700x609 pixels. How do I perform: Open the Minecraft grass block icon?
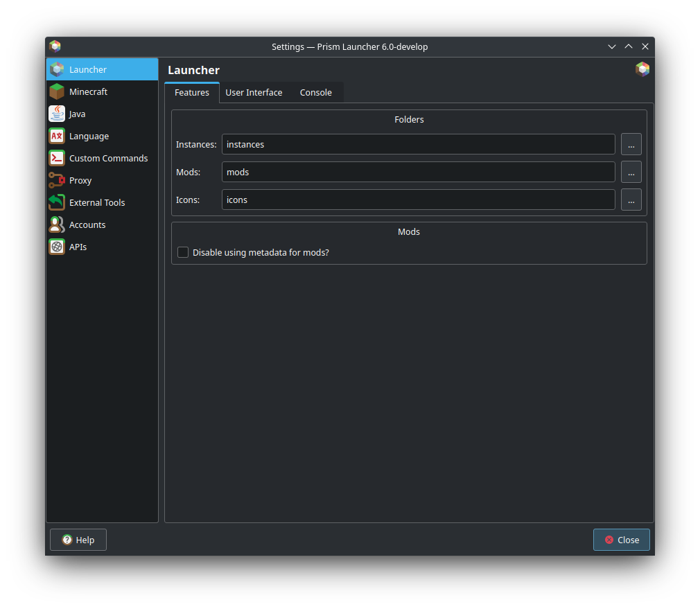(57, 91)
